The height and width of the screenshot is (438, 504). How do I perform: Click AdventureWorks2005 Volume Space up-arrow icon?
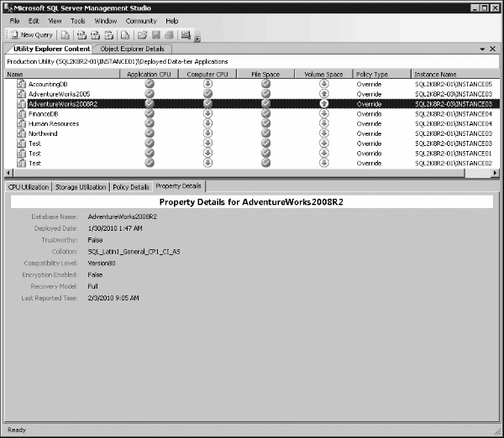324,94
